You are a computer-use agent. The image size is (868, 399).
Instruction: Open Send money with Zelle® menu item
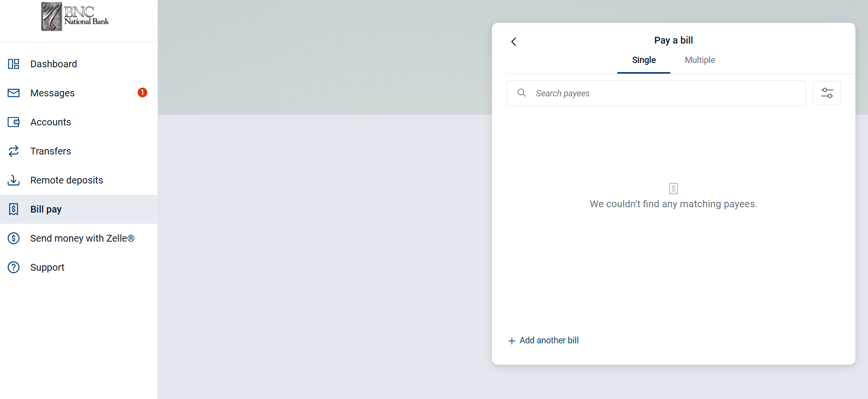click(82, 238)
